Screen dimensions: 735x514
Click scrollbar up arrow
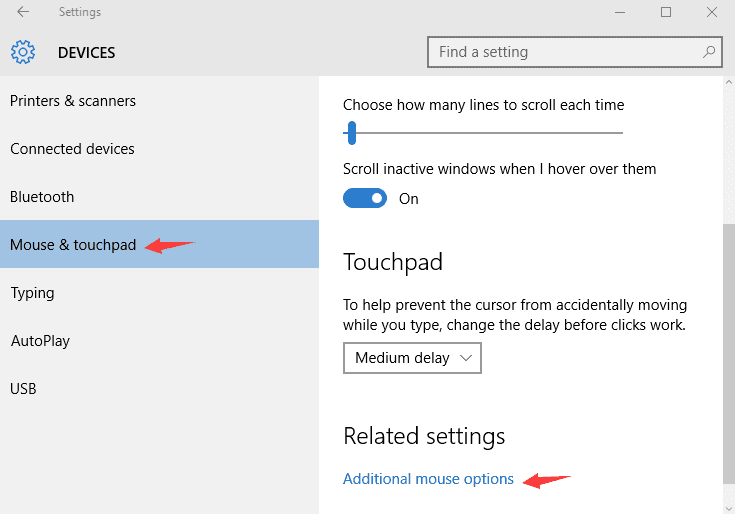click(729, 82)
